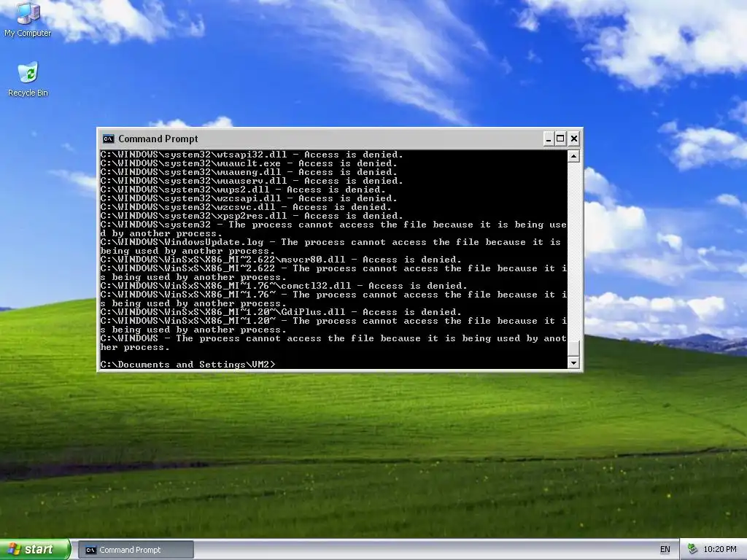Click the Command Prompt title text
The width and height of the screenshot is (747, 560).
click(158, 139)
